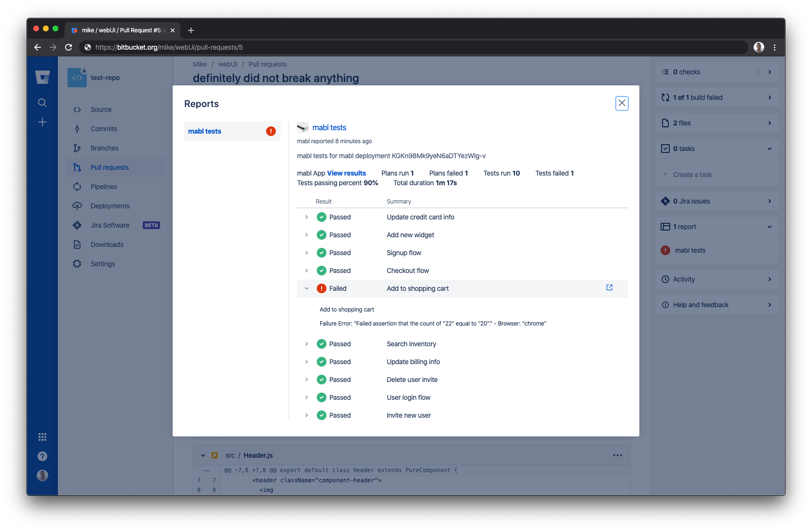812x531 pixels.
Task: Click the mabl logo icon in report header
Action: coord(303,128)
